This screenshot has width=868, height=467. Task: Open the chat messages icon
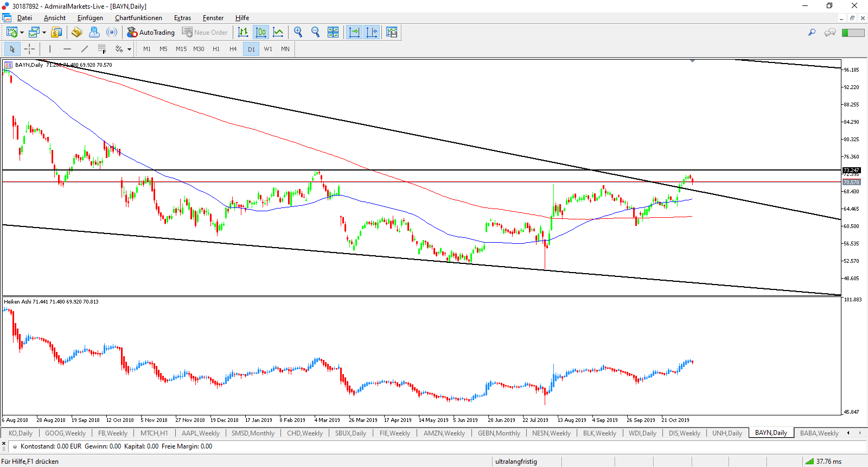pos(830,33)
